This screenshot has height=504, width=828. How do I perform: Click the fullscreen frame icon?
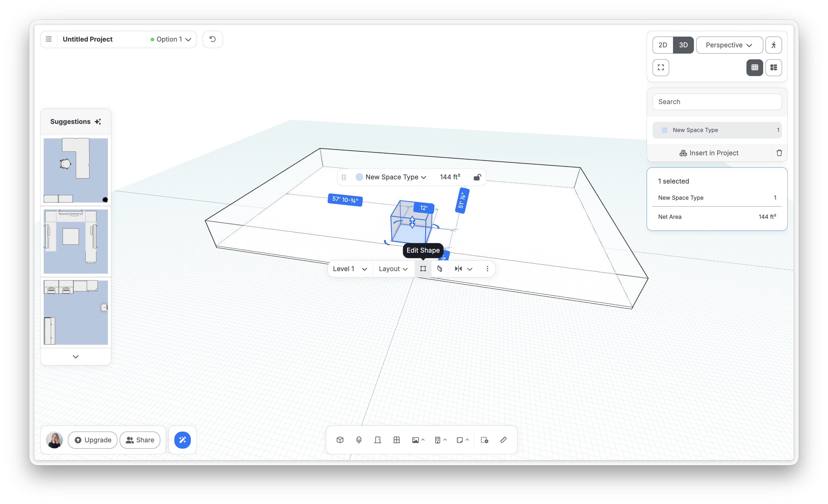661,67
